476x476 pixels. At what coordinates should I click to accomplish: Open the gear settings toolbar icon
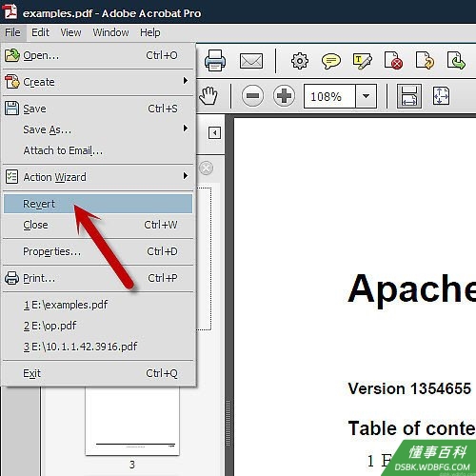point(300,61)
